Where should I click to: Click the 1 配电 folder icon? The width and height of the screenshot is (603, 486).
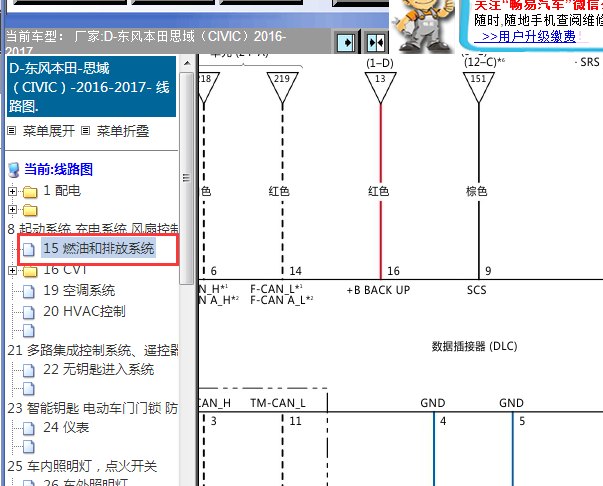[x=30, y=191]
